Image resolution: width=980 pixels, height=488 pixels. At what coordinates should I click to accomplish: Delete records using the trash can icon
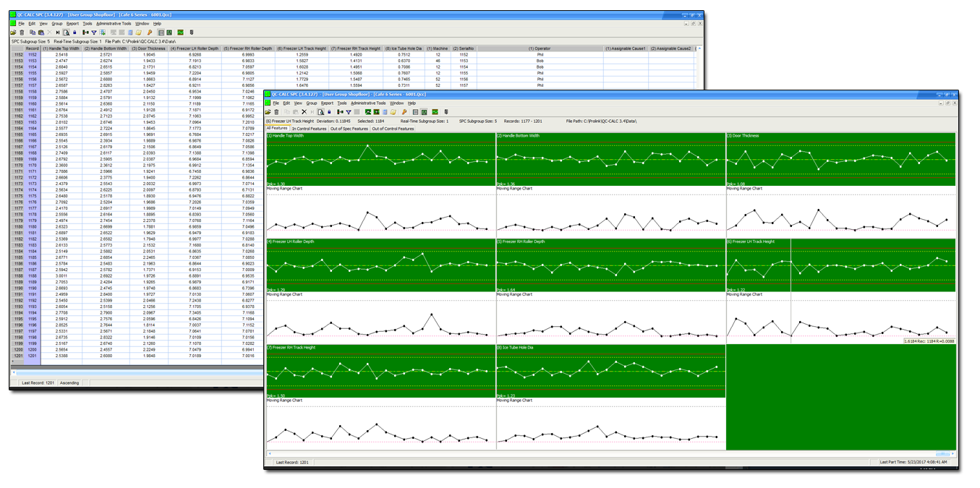(x=22, y=32)
